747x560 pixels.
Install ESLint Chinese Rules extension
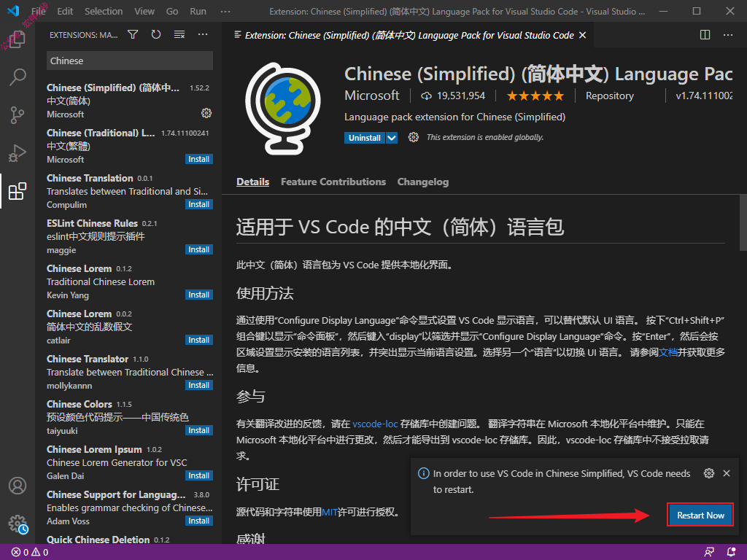pyautogui.click(x=198, y=249)
